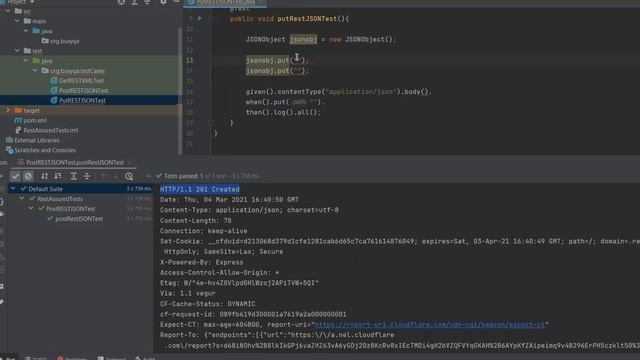This screenshot has width=640, height=360.
Task: Open GetRESTXMLTest class file
Action: click(x=81, y=80)
